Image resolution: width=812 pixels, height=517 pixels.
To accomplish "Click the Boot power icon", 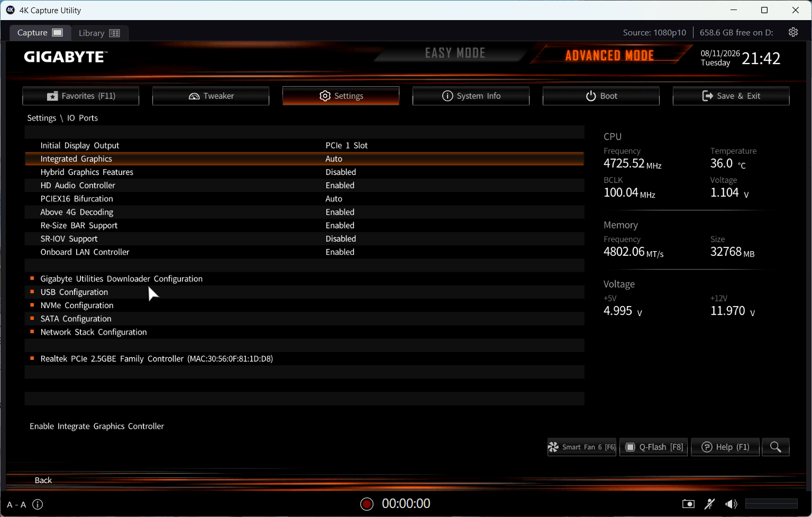I will [591, 96].
